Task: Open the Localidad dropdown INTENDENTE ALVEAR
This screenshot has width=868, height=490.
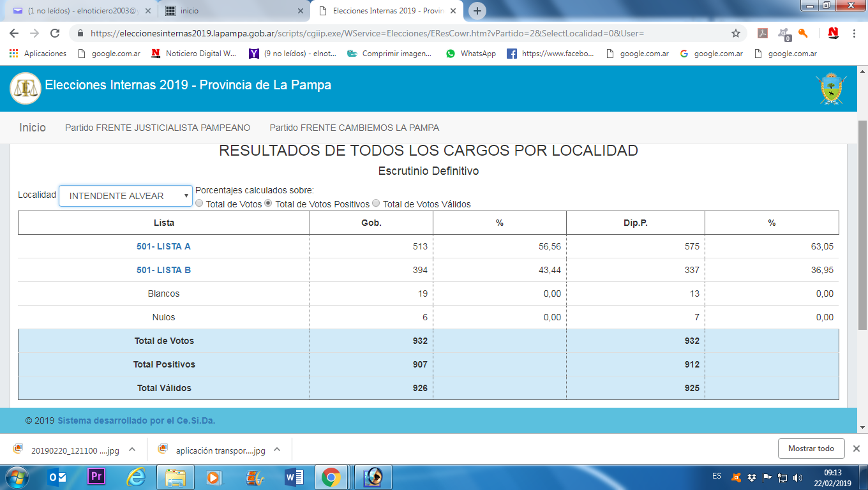Action: 126,196
